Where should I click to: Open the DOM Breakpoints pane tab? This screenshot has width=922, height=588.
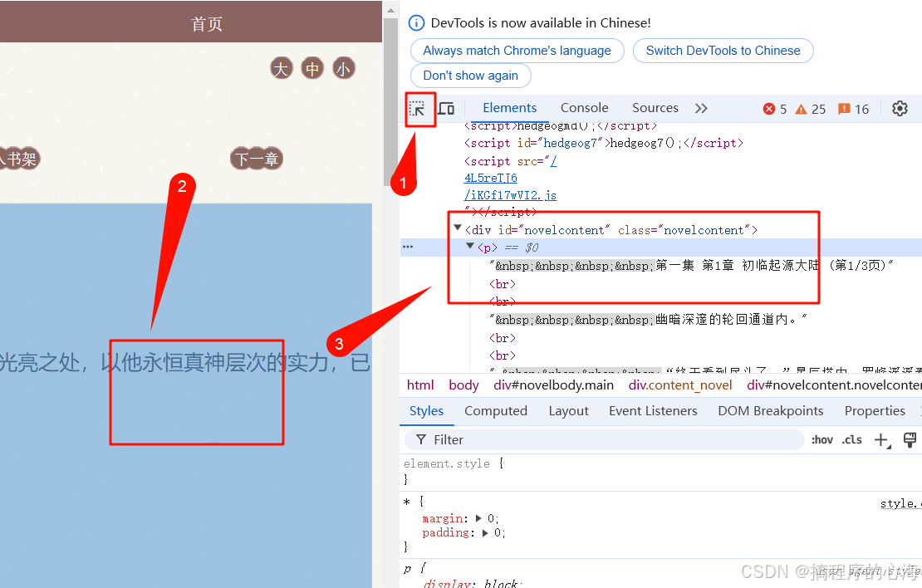(x=770, y=411)
